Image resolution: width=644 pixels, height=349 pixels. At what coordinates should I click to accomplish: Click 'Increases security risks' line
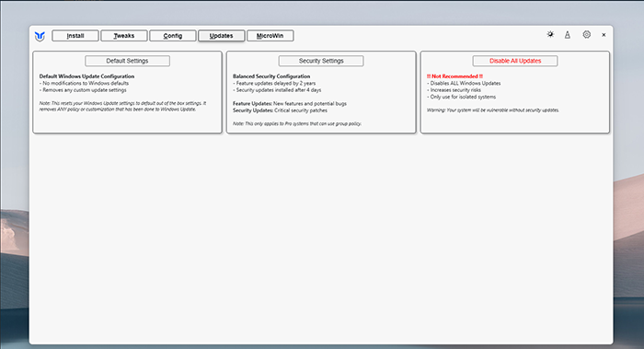(x=454, y=90)
